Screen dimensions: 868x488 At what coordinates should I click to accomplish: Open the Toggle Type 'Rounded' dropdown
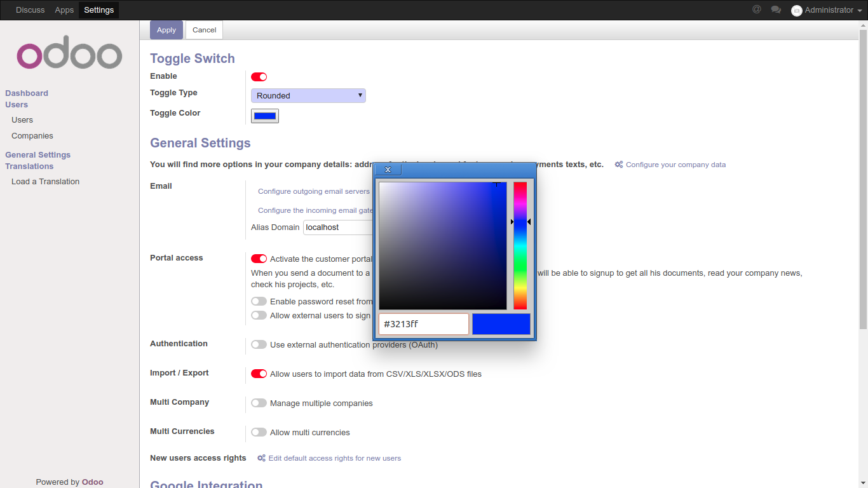click(x=308, y=95)
